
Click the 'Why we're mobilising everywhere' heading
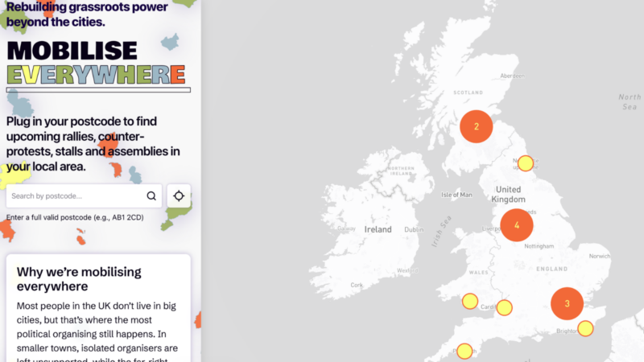point(79,278)
